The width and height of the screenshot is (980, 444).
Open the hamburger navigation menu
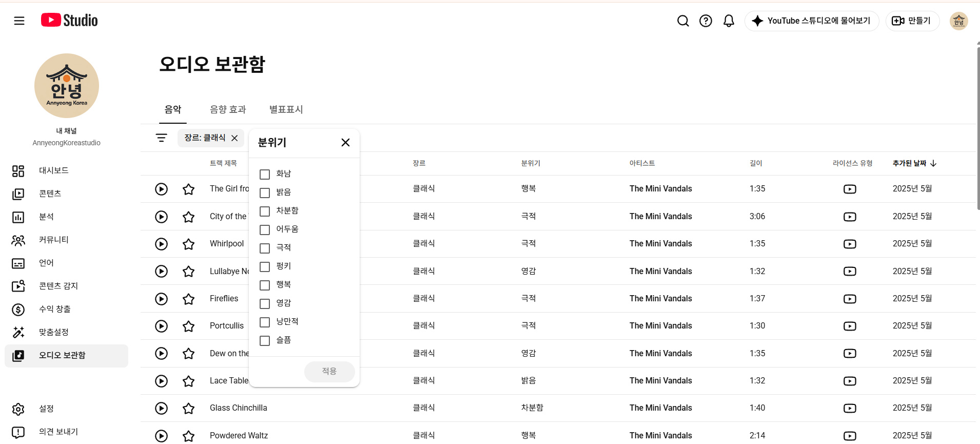pos(19,21)
